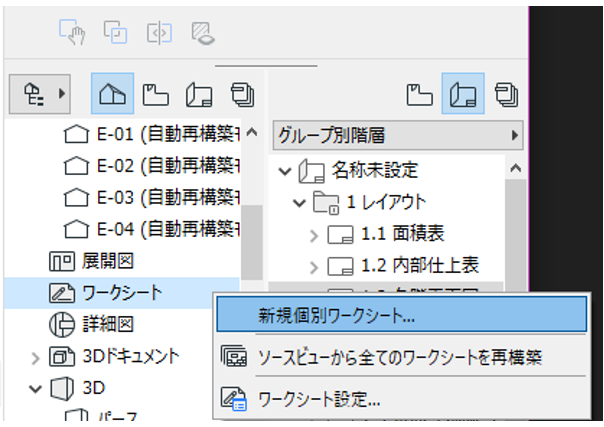Click the 詳細図 detail circle icon
The height and width of the screenshot is (427, 604).
pos(62,325)
